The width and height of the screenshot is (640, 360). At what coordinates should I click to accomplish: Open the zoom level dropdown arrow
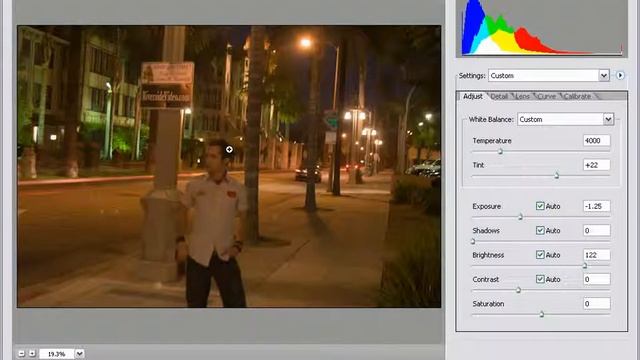tap(80, 353)
